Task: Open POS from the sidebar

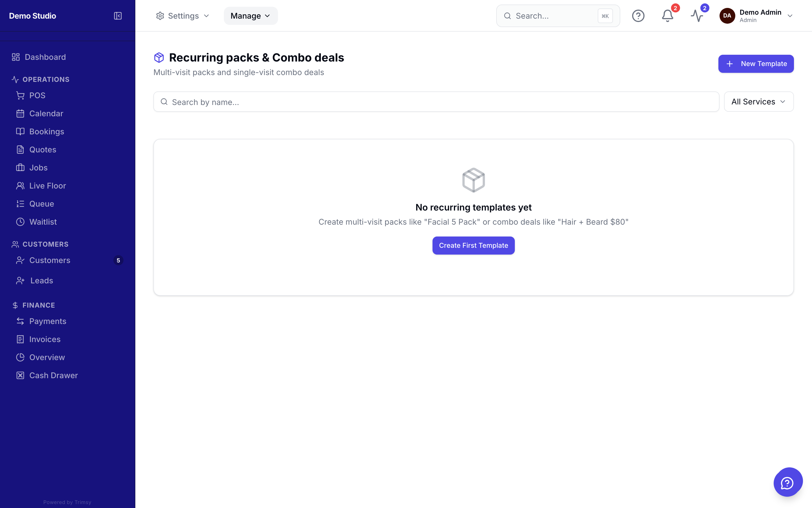Action: (37, 95)
